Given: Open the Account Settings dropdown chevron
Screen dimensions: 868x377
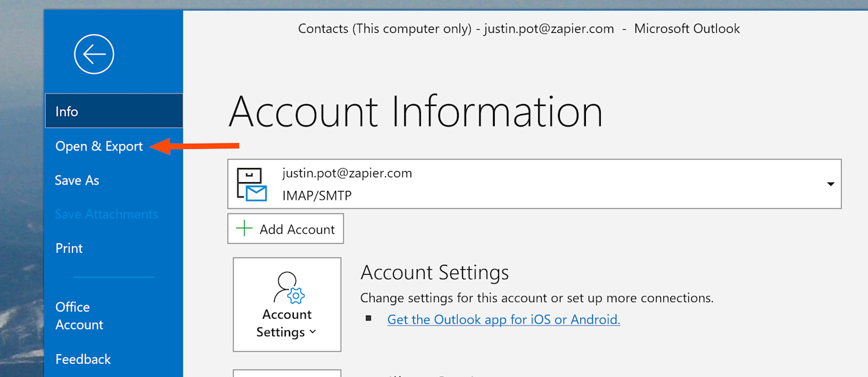Looking at the screenshot, I should click(312, 332).
